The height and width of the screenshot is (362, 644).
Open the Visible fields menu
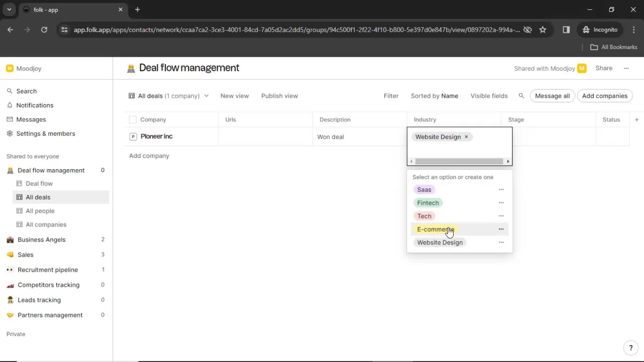coord(489,96)
